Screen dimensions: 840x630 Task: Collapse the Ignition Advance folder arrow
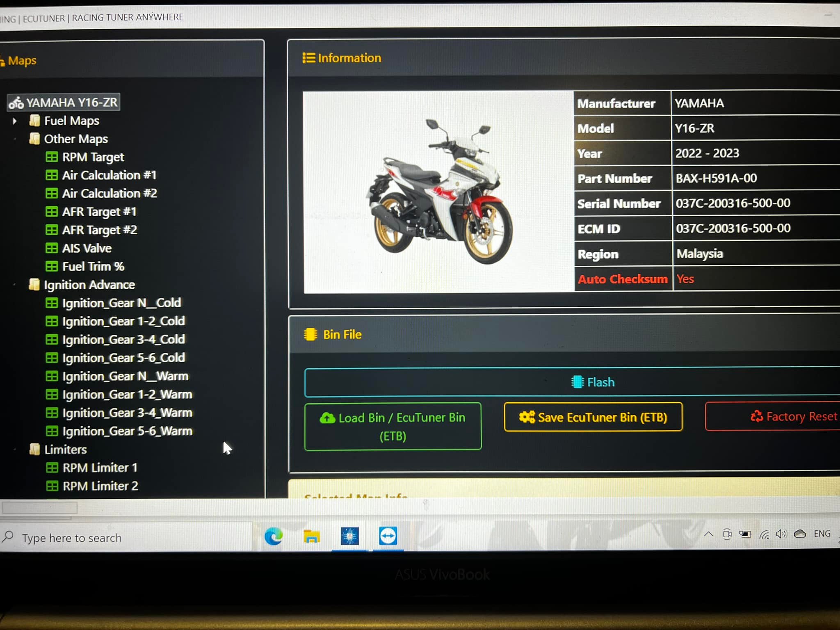tap(15, 285)
